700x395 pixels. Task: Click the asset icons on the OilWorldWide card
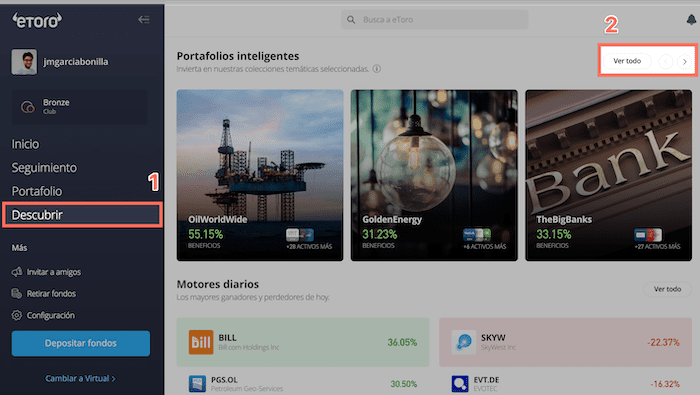(x=300, y=234)
